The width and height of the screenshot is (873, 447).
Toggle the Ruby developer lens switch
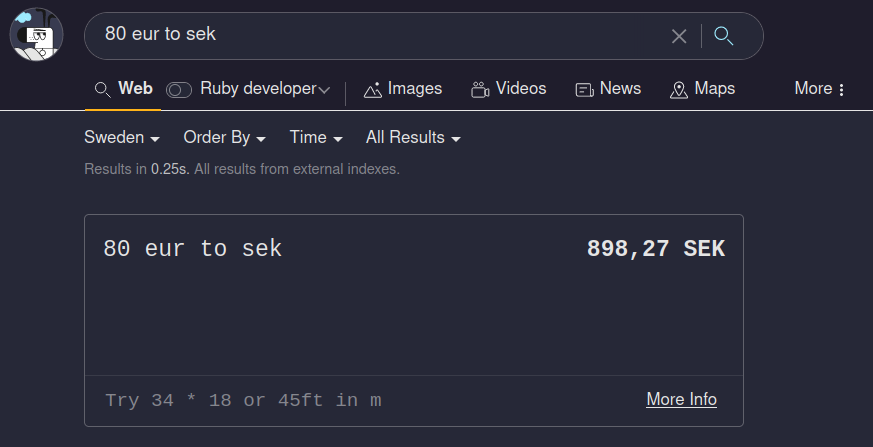pyautogui.click(x=179, y=89)
